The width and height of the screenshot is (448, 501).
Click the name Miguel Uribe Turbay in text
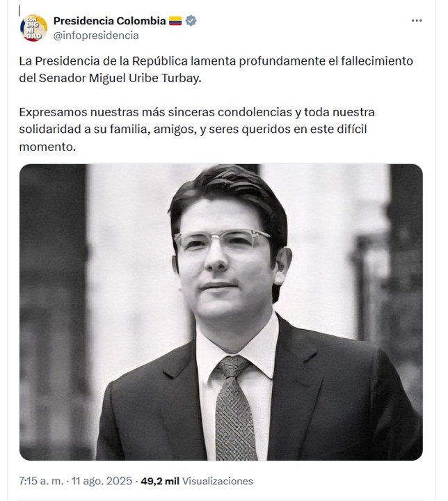145,78
